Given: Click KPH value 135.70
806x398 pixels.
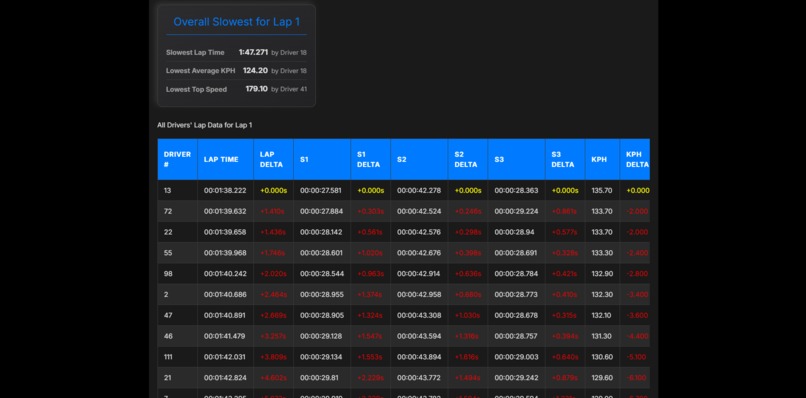Looking at the screenshot, I should 602,190.
